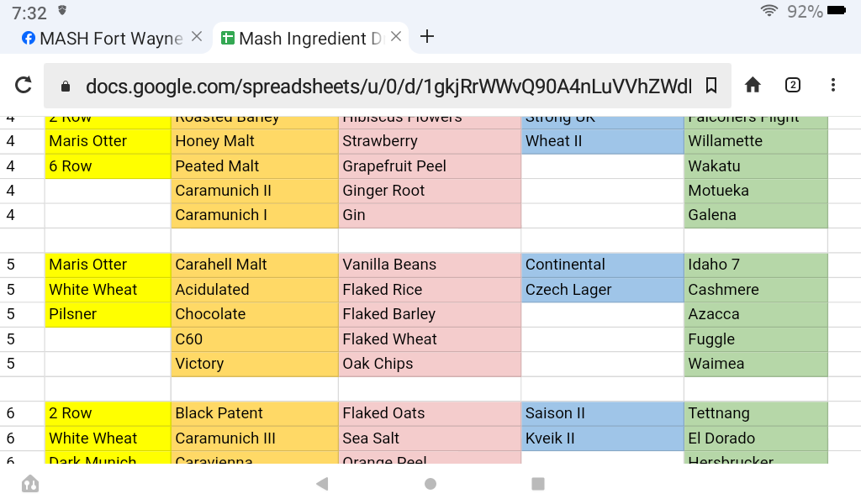861x504 pixels.
Task: Reload the spreadsheet page
Action: pyautogui.click(x=23, y=85)
